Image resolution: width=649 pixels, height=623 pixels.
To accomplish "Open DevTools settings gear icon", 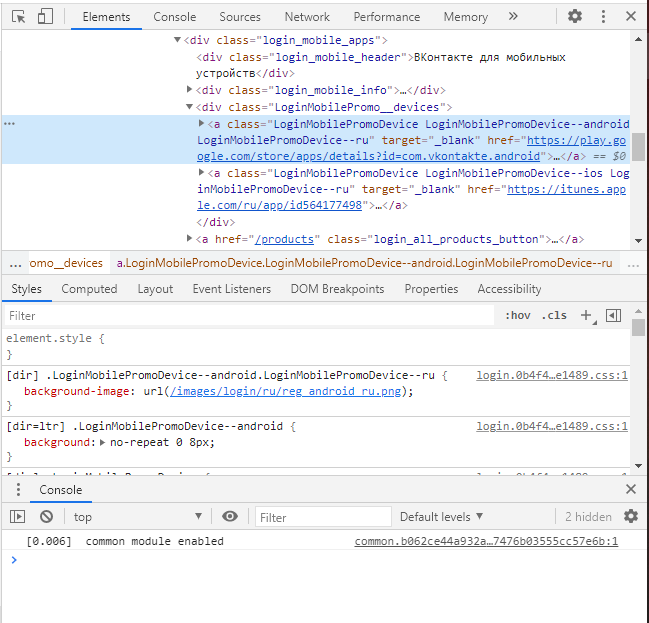I will click(574, 17).
